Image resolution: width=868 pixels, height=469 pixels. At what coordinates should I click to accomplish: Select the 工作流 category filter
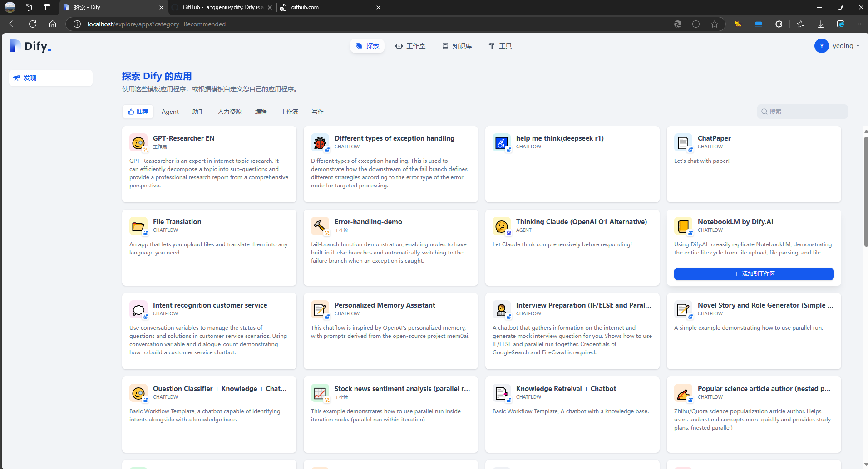(x=289, y=112)
